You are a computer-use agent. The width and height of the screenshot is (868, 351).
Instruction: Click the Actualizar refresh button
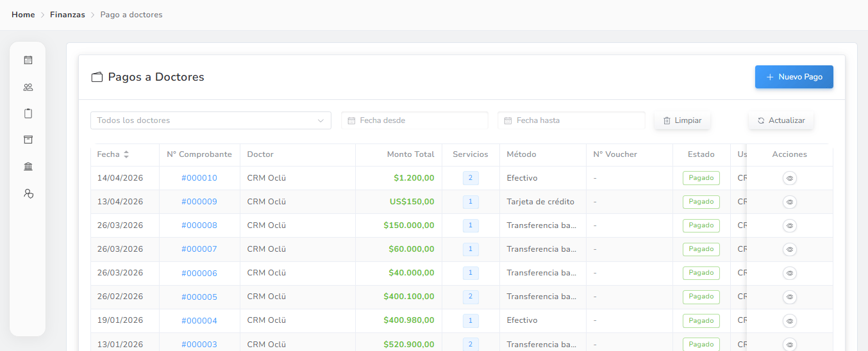click(x=781, y=120)
